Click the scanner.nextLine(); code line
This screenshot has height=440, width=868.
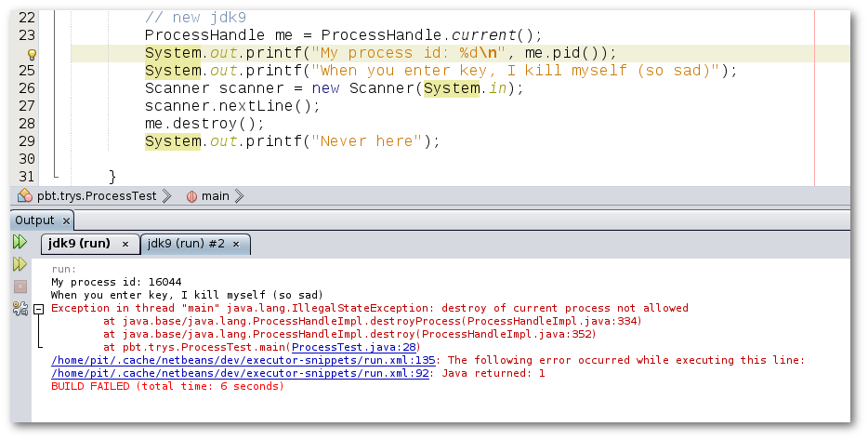(x=232, y=105)
